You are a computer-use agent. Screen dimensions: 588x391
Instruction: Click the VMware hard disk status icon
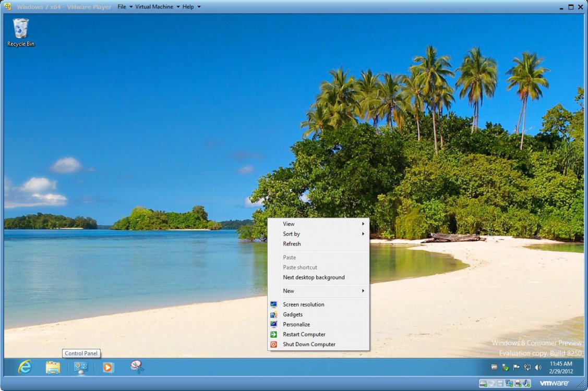[x=484, y=383]
